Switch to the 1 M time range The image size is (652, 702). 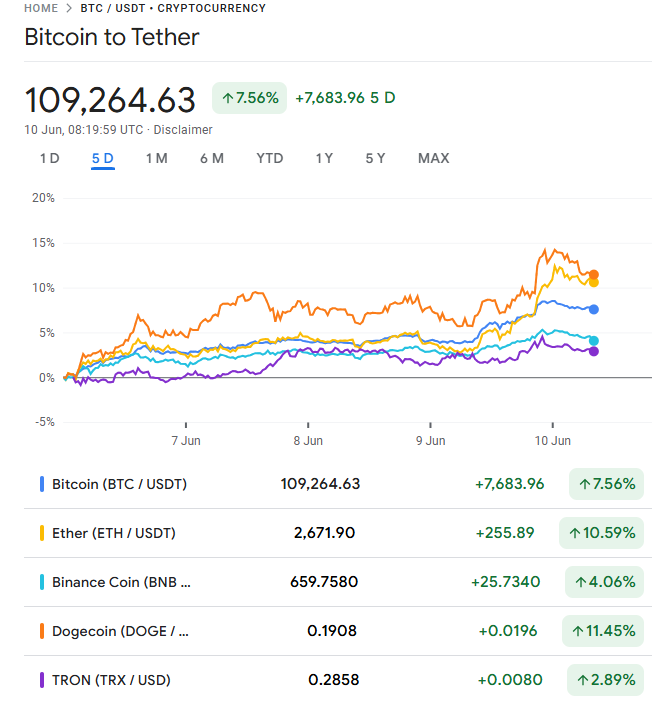[157, 158]
